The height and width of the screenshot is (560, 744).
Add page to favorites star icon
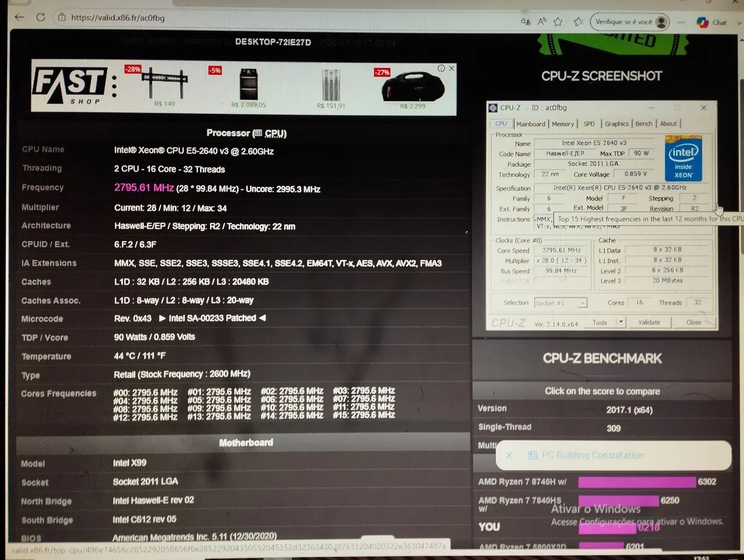coord(558,21)
